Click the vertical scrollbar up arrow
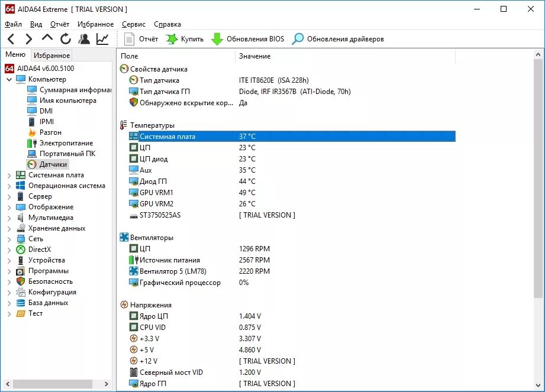Viewport: 545px width, 392px height. (x=538, y=54)
